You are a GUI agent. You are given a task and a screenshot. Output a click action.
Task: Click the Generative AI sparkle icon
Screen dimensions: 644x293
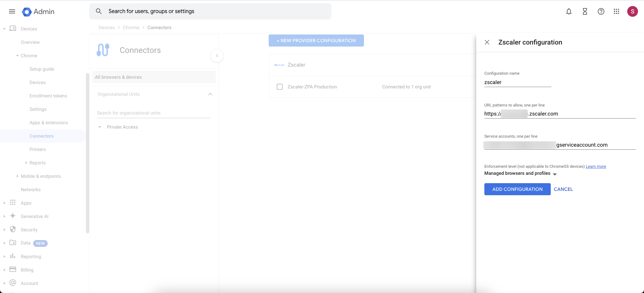(x=13, y=216)
